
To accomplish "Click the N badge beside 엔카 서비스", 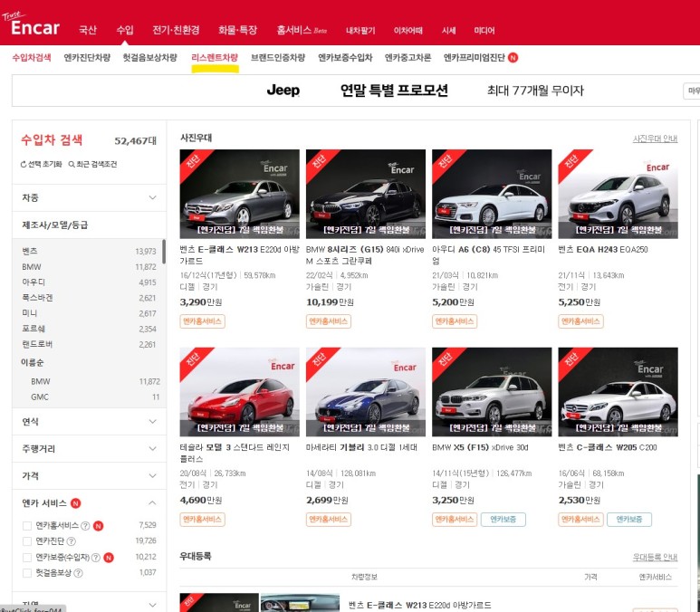I will (76, 503).
